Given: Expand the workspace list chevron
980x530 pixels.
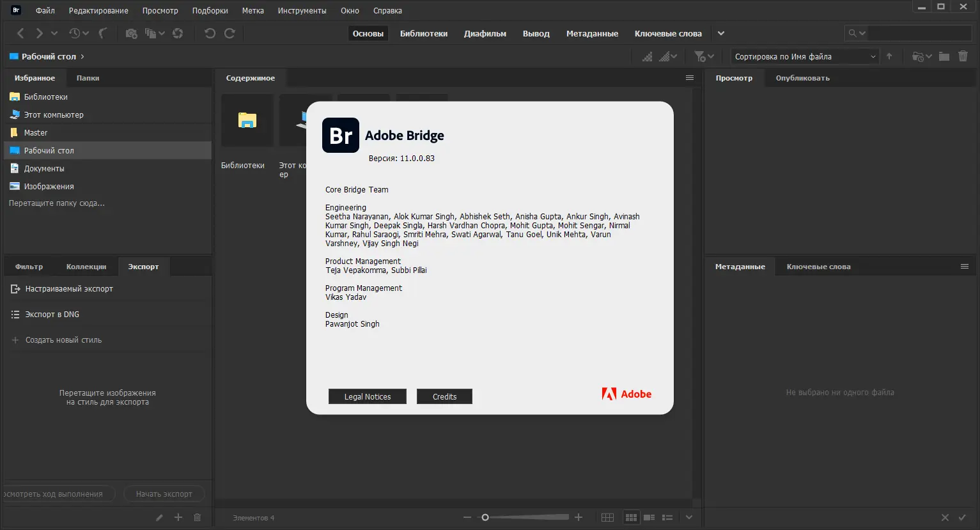Looking at the screenshot, I should (721, 33).
